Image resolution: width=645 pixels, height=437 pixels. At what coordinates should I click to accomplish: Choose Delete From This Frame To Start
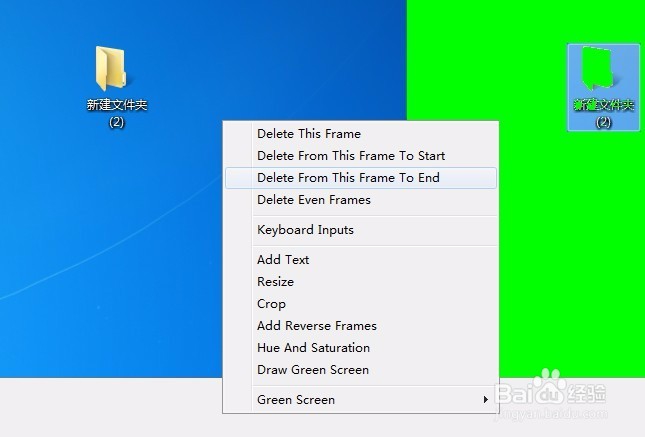click(361, 156)
